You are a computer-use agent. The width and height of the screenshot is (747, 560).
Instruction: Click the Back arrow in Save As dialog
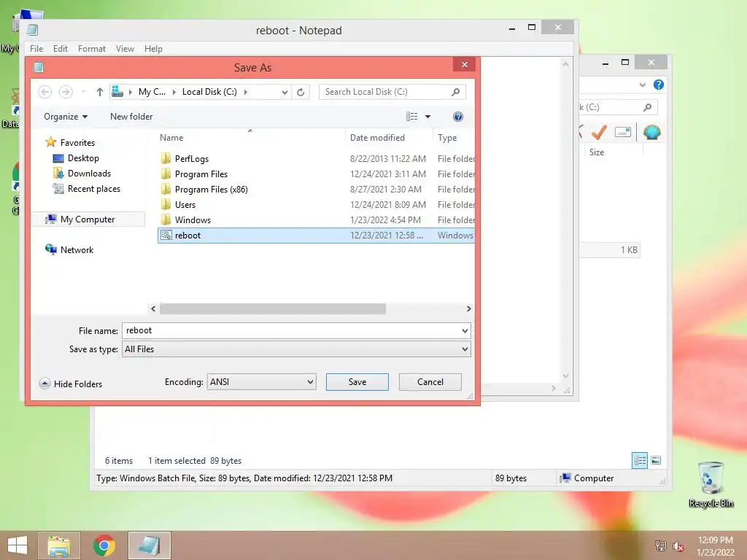[44, 92]
